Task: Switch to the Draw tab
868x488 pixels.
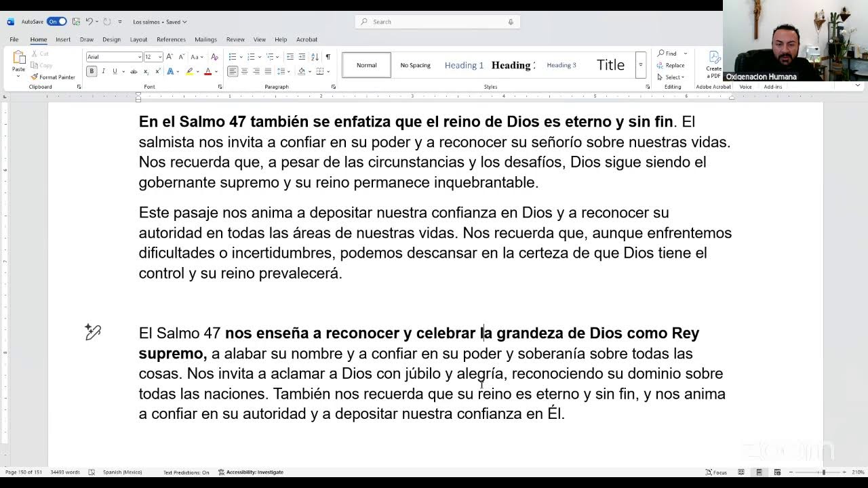Action: point(87,39)
